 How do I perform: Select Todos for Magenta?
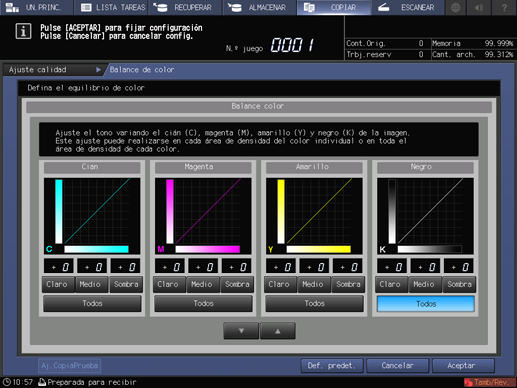point(203,303)
